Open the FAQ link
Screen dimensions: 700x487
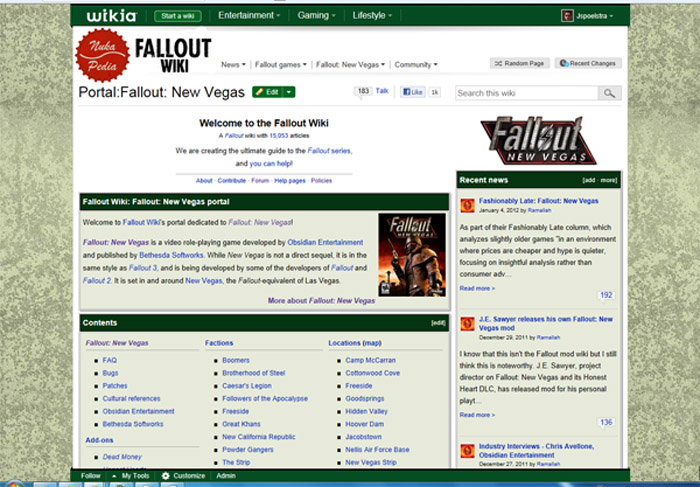point(109,360)
